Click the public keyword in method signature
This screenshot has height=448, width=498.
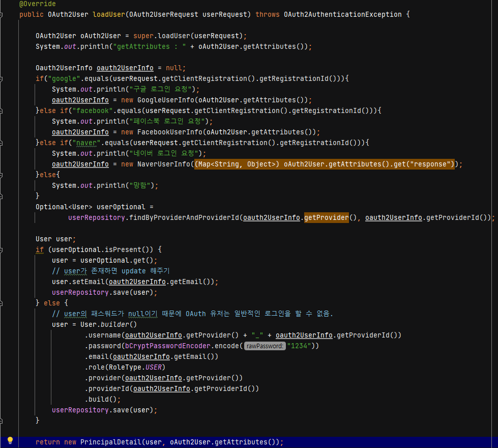coord(32,14)
